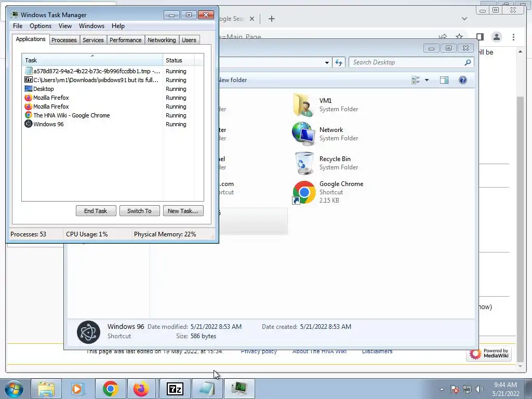Open the Action Center flag icon
This screenshot has width=532, height=399.
point(455,389)
